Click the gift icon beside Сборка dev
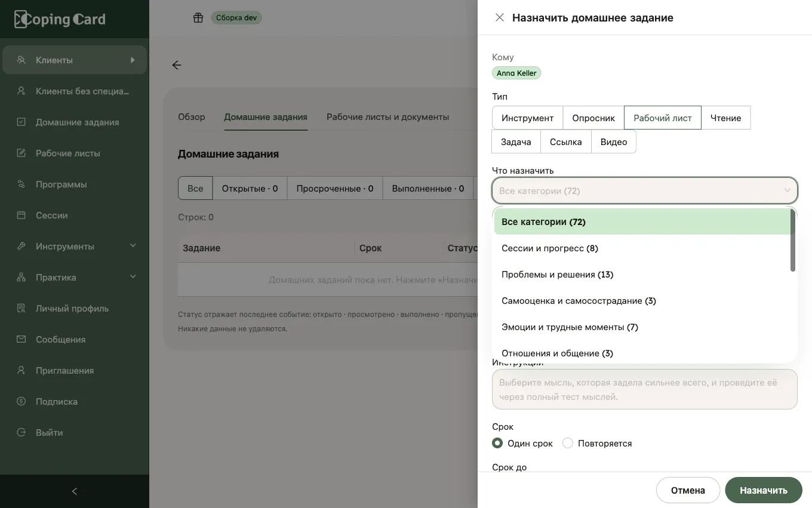Screen dimensions: 812x508 (x=198, y=18)
